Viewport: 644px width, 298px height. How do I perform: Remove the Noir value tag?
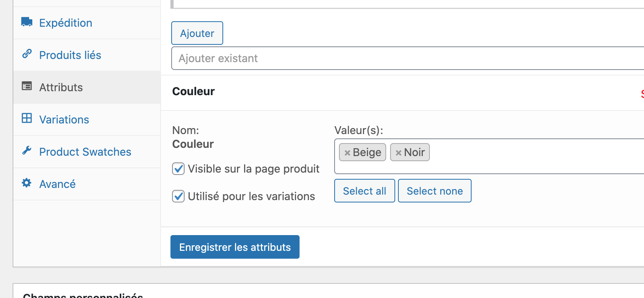[398, 153]
